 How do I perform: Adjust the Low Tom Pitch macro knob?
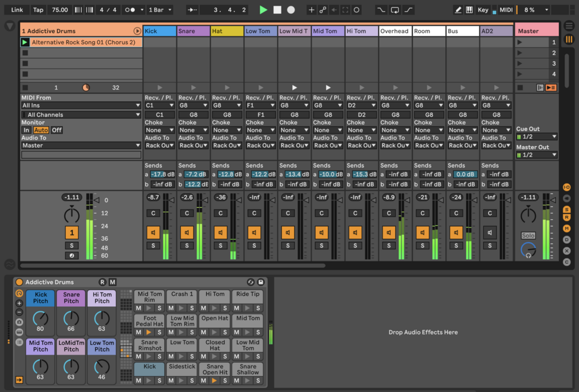click(x=101, y=367)
